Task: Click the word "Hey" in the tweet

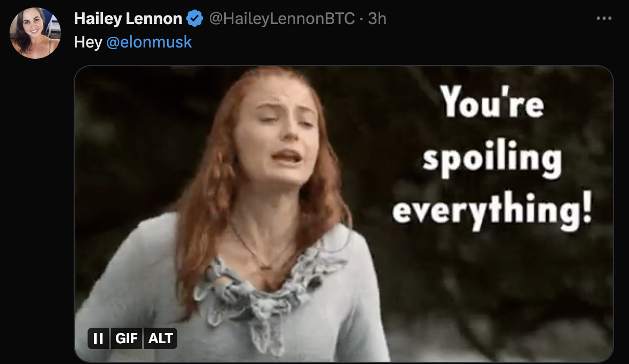Action: pyautogui.click(x=88, y=42)
